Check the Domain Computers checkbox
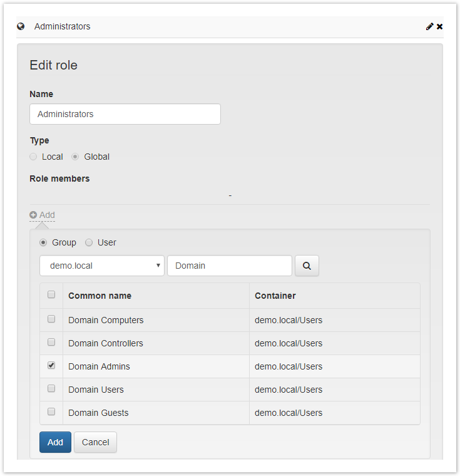 [x=51, y=319]
